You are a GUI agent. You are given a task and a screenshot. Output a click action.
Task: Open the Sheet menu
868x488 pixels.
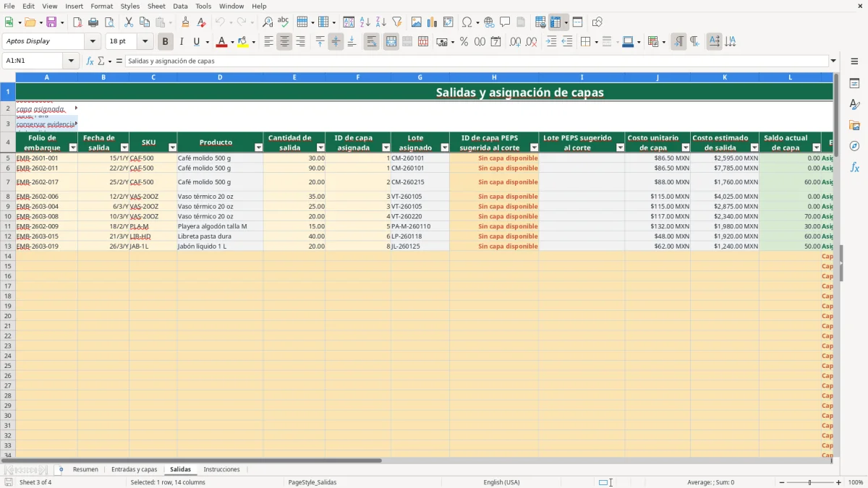click(x=156, y=6)
